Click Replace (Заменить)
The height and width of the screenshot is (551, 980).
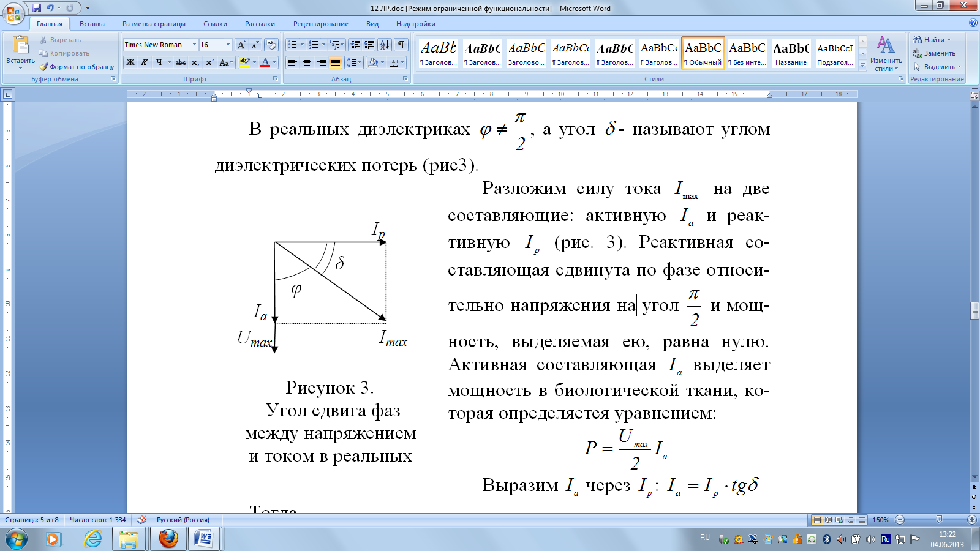(933, 53)
